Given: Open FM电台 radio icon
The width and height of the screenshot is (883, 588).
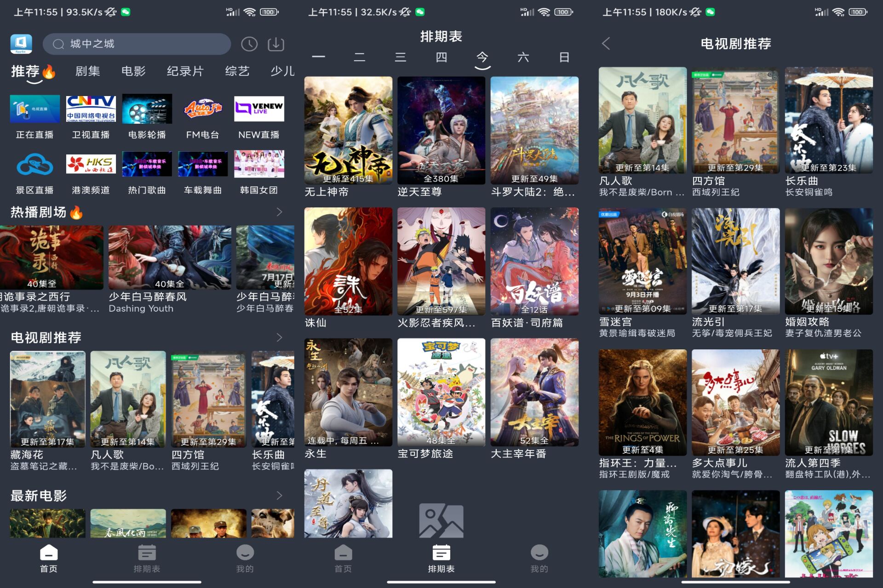Looking at the screenshot, I should tap(203, 109).
